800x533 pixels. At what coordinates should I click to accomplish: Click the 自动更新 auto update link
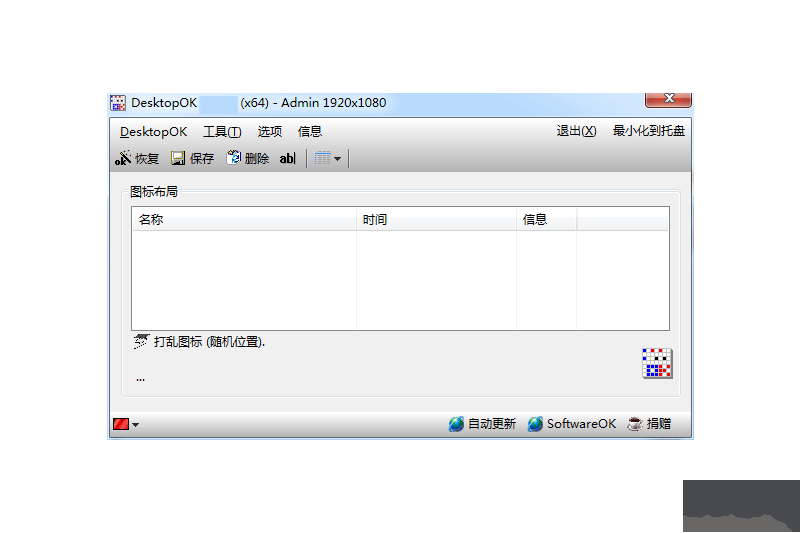(482, 424)
